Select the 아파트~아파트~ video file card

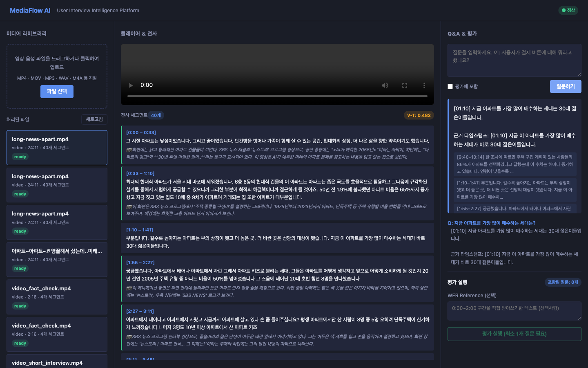tap(57, 260)
